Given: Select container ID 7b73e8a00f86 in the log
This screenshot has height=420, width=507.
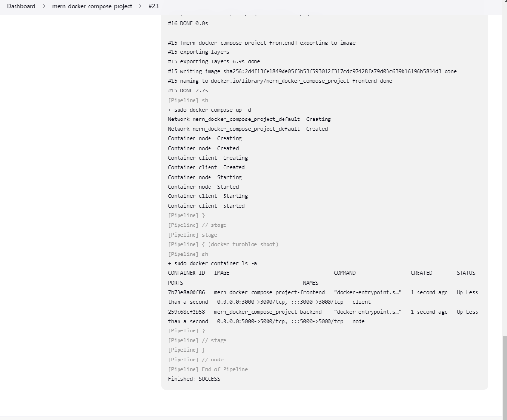Looking at the screenshot, I should tap(186, 292).
